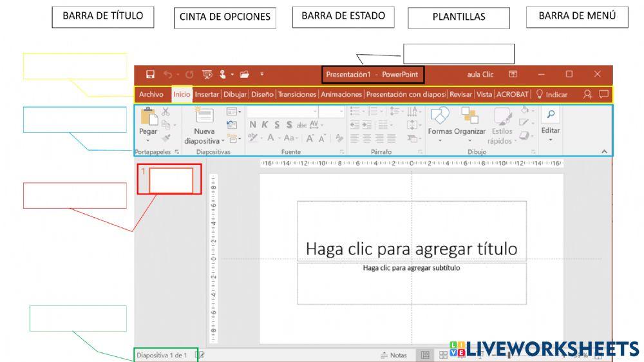The height and width of the screenshot is (362, 644).
Task: Click the Change Case Aa icon
Action: [x=289, y=138]
